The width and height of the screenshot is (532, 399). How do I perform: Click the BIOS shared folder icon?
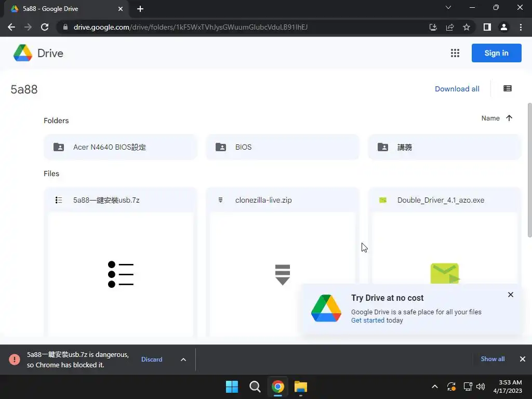click(x=221, y=147)
